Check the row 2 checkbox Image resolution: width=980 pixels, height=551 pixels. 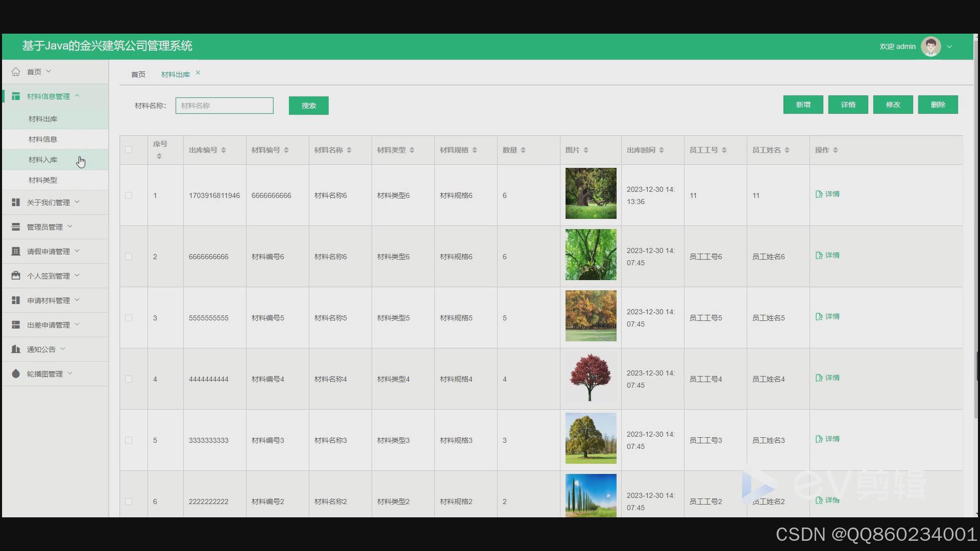tap(129, 257)
